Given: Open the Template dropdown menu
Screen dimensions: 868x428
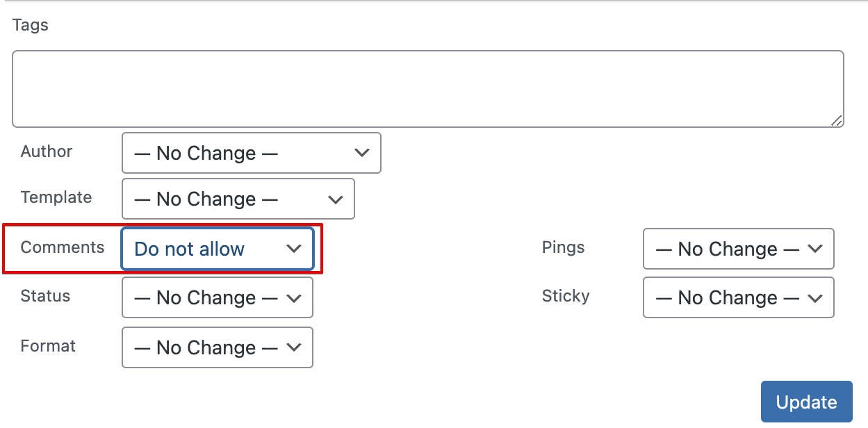Looking at the screenshot, I should coord(238,199).
